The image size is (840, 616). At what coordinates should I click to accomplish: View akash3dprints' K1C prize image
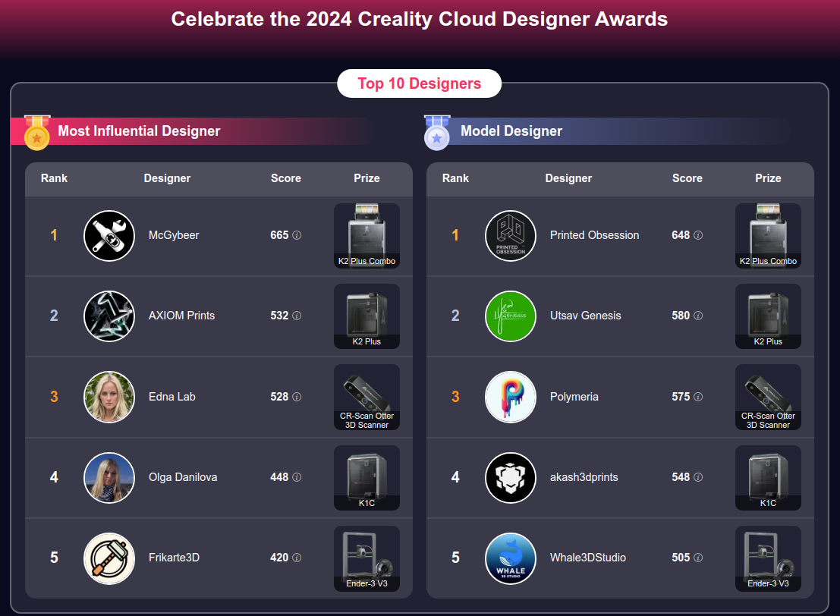[768, 478]
